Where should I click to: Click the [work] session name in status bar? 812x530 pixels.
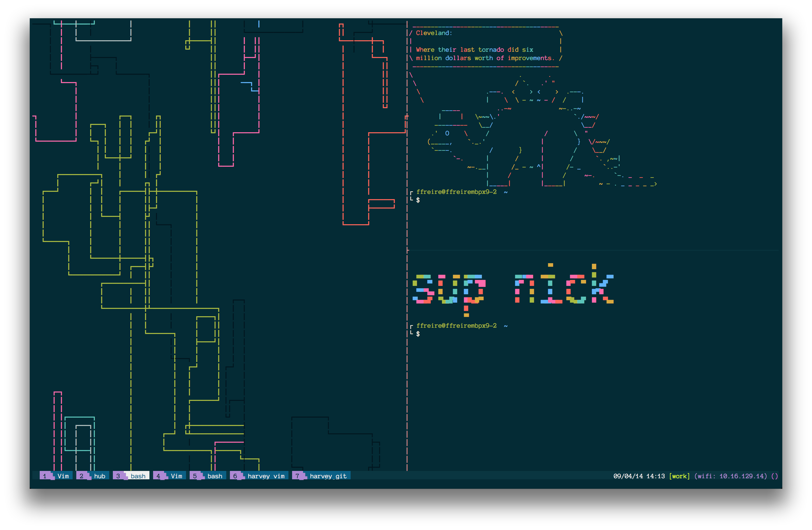(679, 476)
